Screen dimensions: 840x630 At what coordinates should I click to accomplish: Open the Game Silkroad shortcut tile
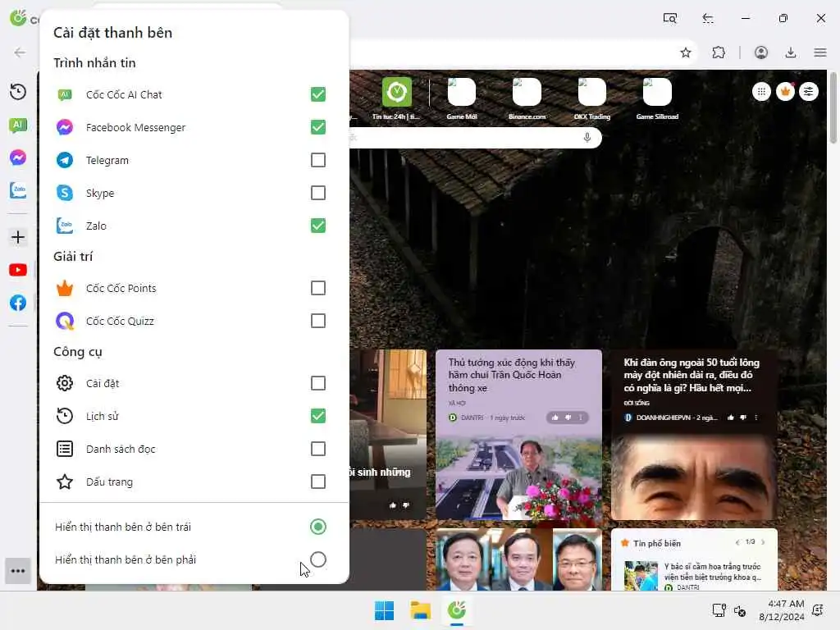click(657, 98)
